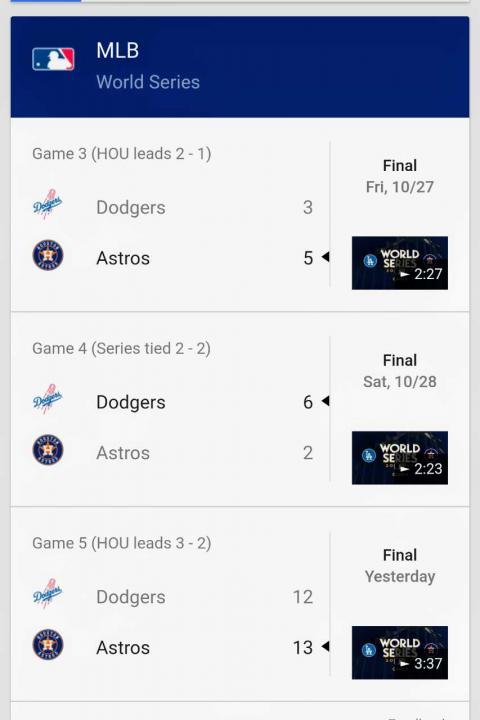Click the Astros logo in Game 4
The height and width of the screenshot is (720, 480).
pos(48,450)
